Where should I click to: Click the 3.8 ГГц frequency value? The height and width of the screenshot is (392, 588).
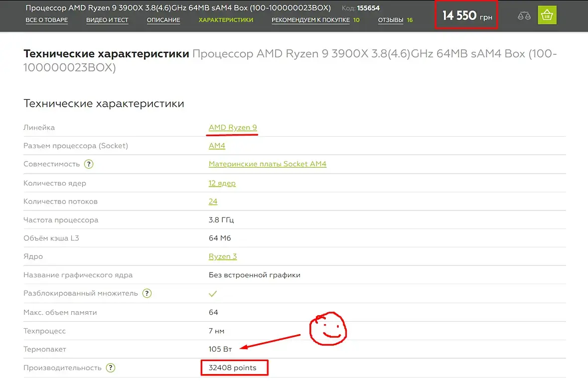[221, 220]
